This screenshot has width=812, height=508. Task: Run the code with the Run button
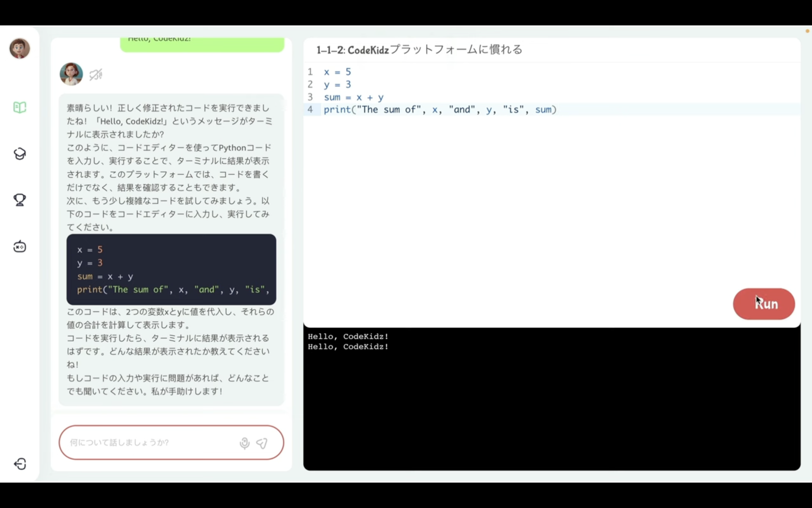[764, 304]
